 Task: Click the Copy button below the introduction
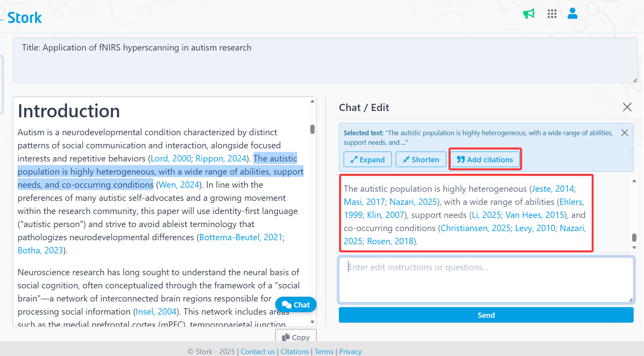click(x=296, y=337)
